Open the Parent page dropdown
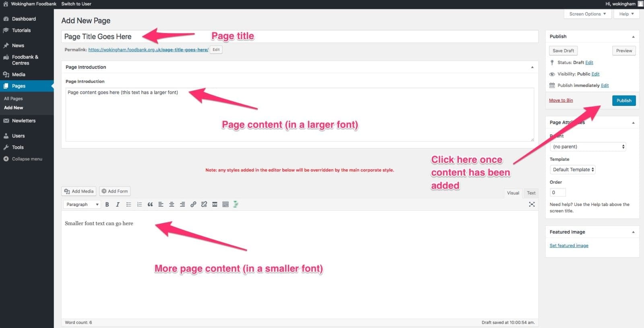Viewport: 644px width, 328px height. pyautogui.click(x=588, y=147)
